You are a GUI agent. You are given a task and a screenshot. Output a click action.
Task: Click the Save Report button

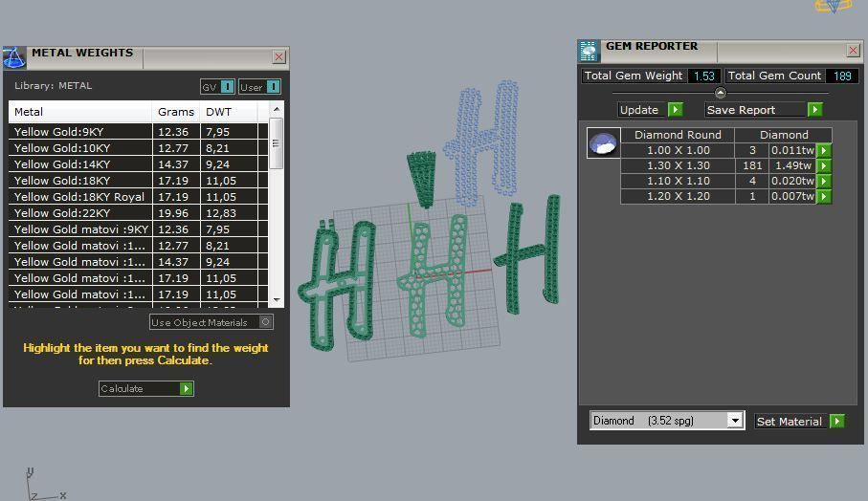pyautogui.click(x=764, y=110)
